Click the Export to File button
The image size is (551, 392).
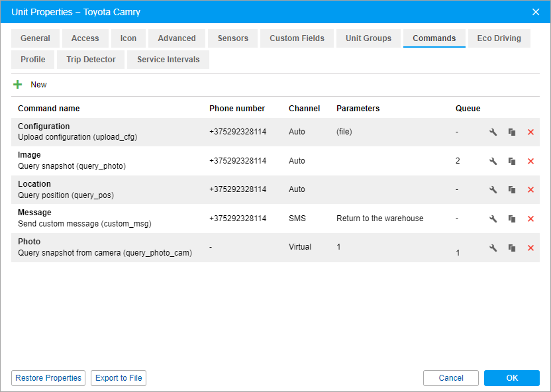119,378
